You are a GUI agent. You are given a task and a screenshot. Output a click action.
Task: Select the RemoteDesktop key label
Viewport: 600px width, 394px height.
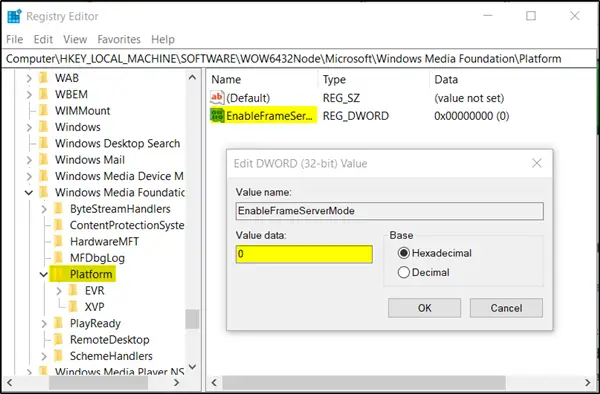tap(109, 340)
